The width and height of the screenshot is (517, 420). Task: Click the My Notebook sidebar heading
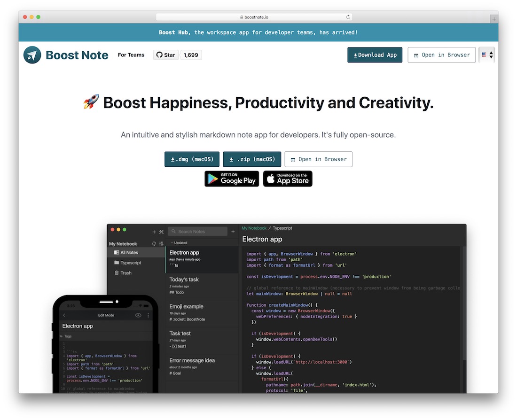pos(123,244)
